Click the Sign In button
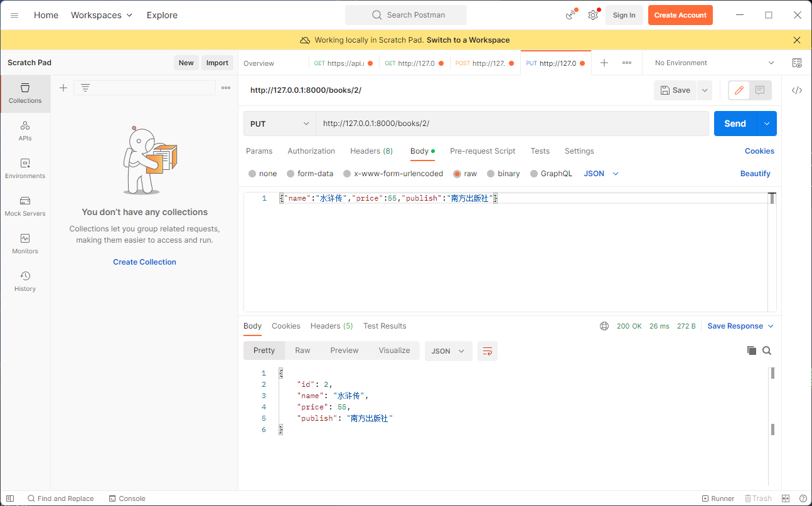 coord(624,15)
